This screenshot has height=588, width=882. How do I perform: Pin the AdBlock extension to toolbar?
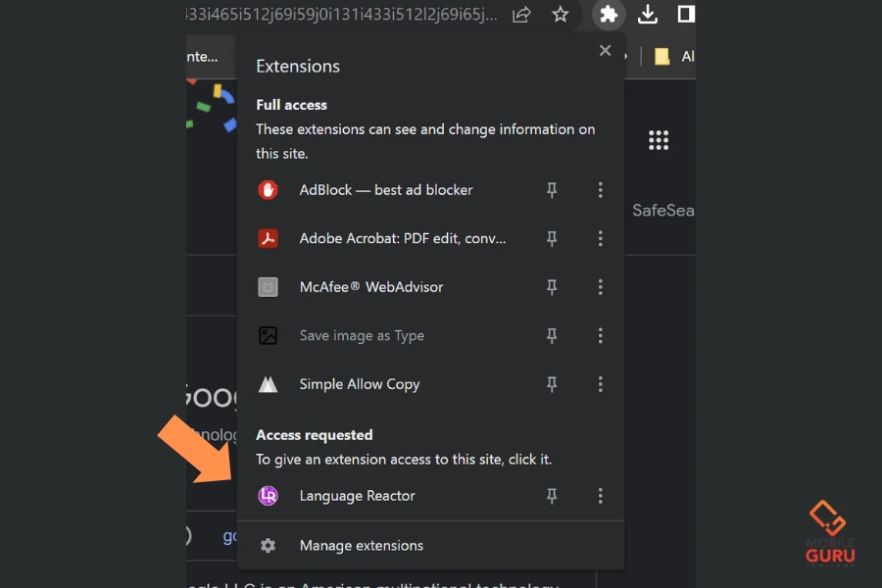click(x=552, y=190)
